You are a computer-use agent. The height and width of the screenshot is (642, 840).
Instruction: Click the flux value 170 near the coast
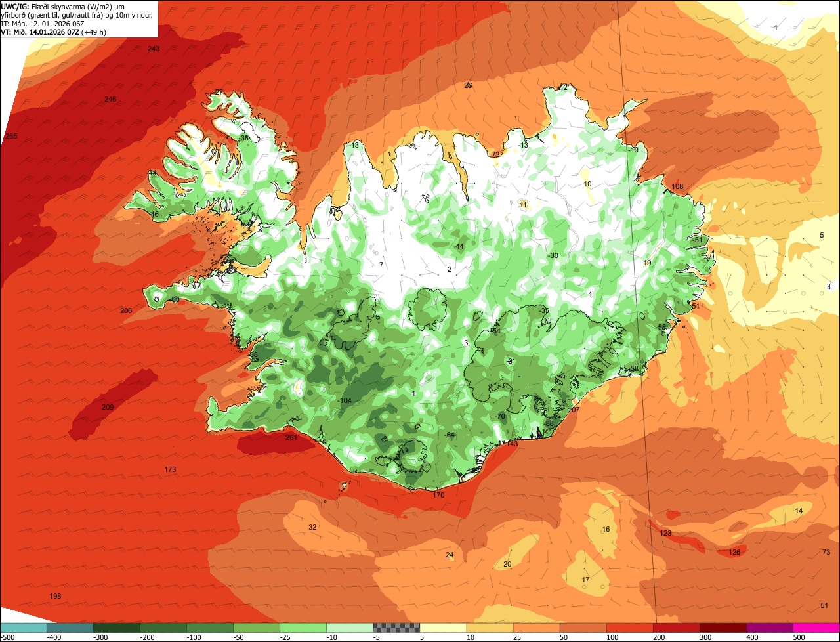pos(438,495)
